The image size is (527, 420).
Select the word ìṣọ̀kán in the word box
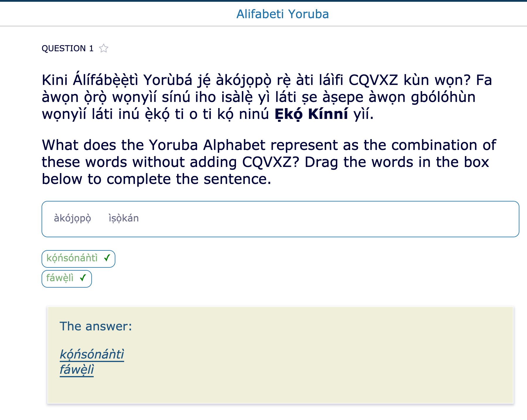click(x=124, y=218)
